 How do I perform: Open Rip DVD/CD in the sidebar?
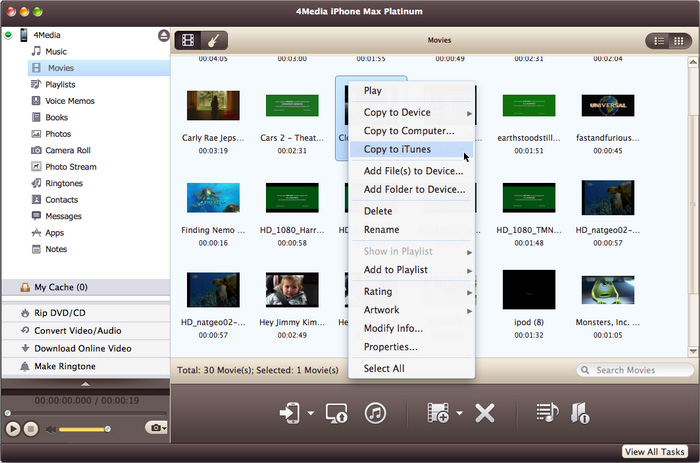pos(59,313)
